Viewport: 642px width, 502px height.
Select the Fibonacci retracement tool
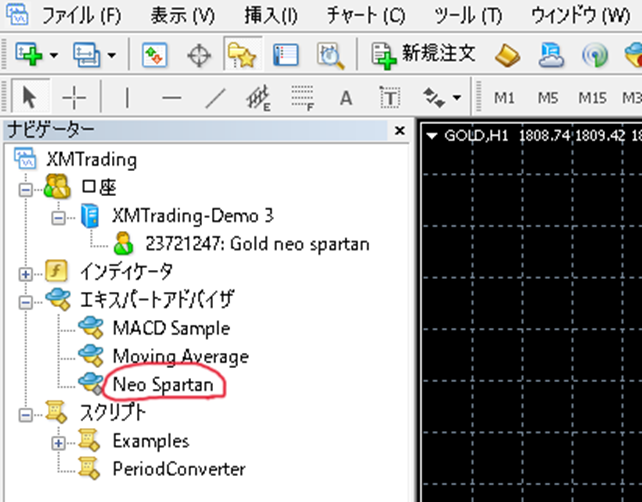tap(302, 98)
